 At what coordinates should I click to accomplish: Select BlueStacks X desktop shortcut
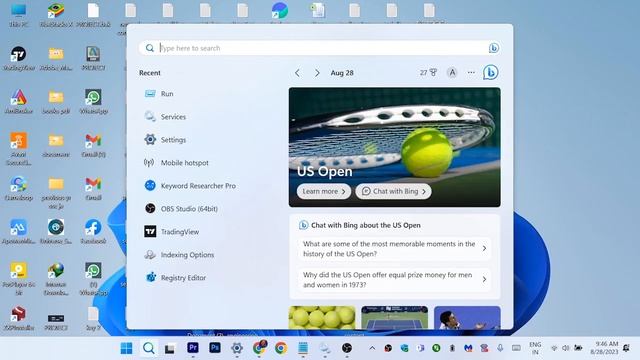coord(56,16)
